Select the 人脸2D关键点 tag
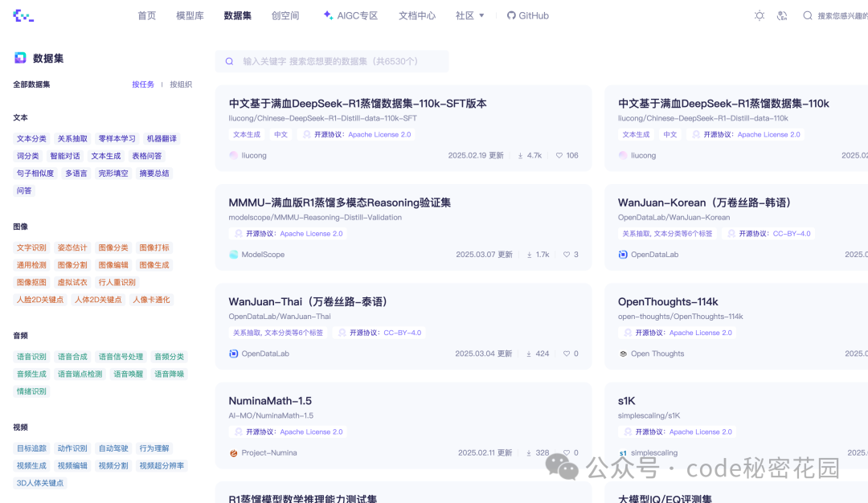 pyautogui.click(x=40, y=300)
